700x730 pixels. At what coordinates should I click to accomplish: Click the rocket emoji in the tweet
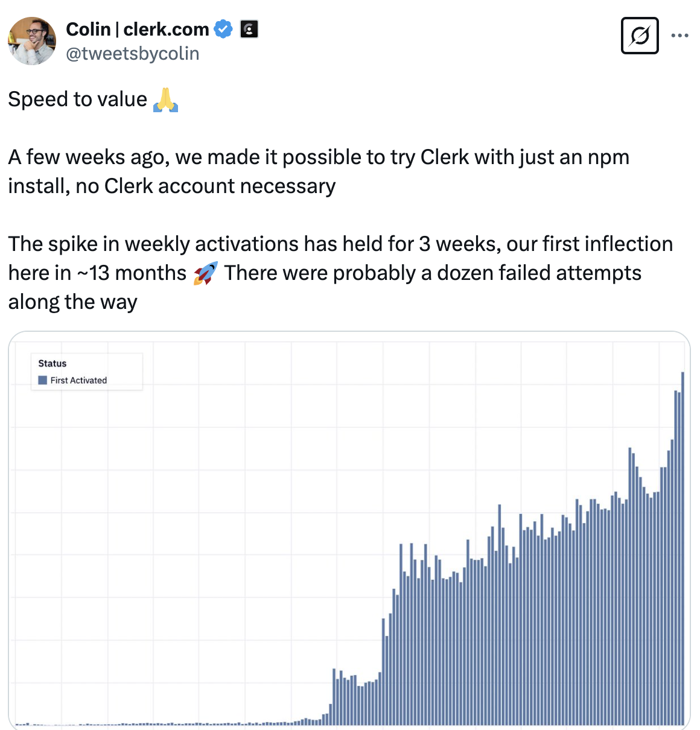point(205,273)
